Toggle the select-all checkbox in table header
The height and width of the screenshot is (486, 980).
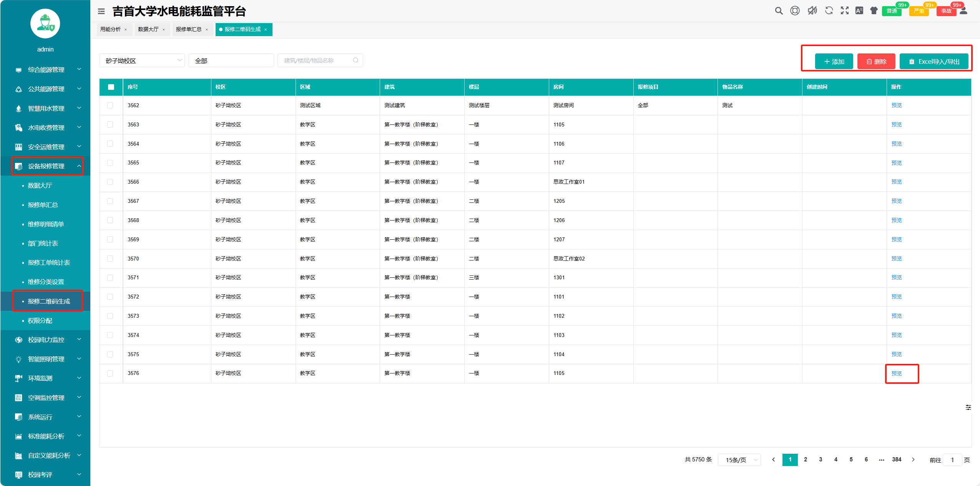pyautogui.click(x=111, y=87)
